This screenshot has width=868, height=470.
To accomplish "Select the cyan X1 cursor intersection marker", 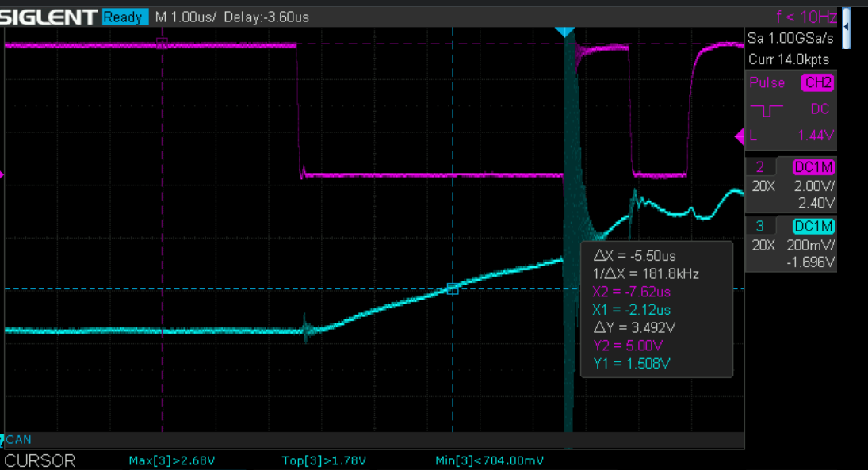I will coord(453,289).
